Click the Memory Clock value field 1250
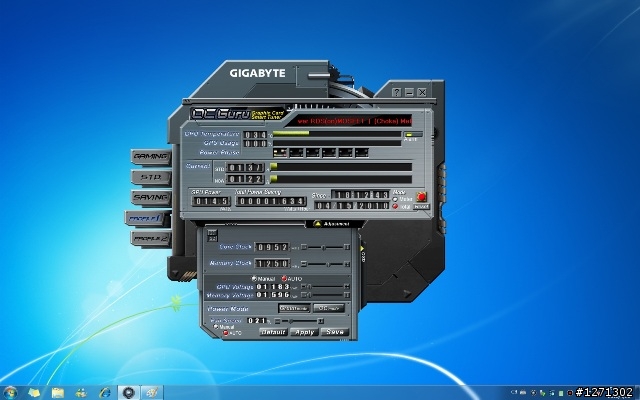 pos(272,264)
